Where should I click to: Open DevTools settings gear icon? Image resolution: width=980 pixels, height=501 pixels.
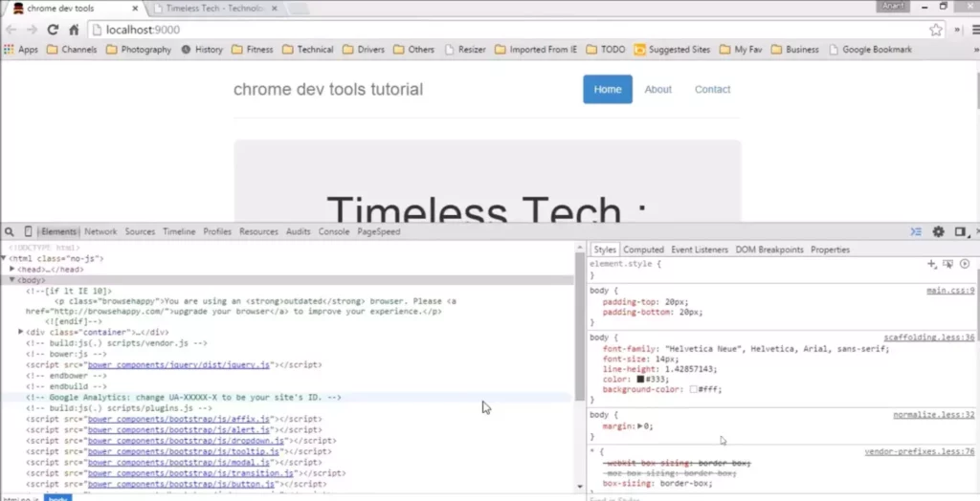938,232
